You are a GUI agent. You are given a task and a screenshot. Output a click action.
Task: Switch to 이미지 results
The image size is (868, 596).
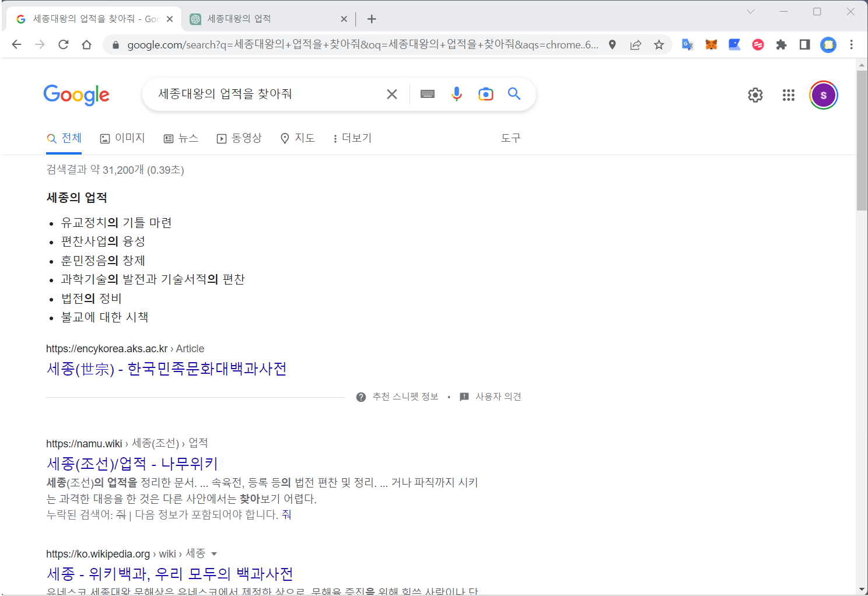pos(123,138)
